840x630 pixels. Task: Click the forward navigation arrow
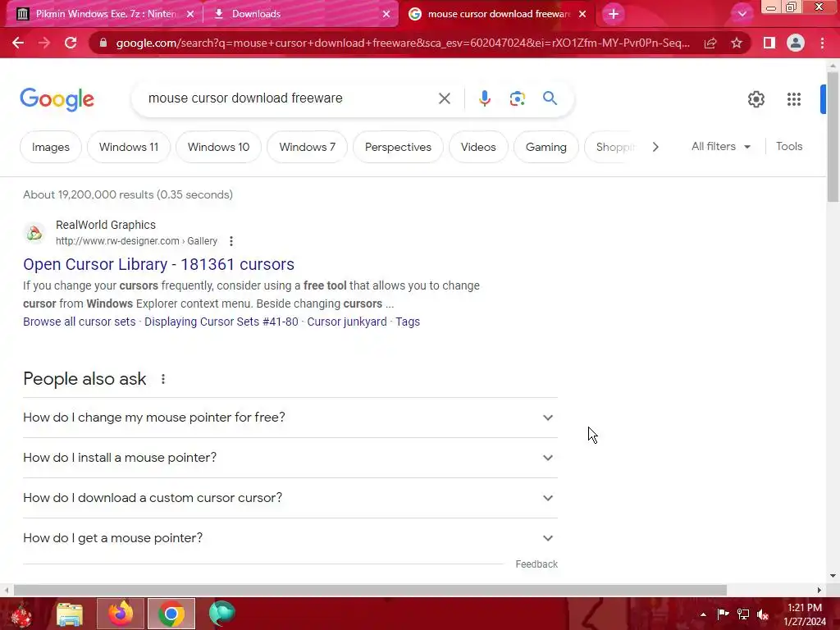[44, 43]
